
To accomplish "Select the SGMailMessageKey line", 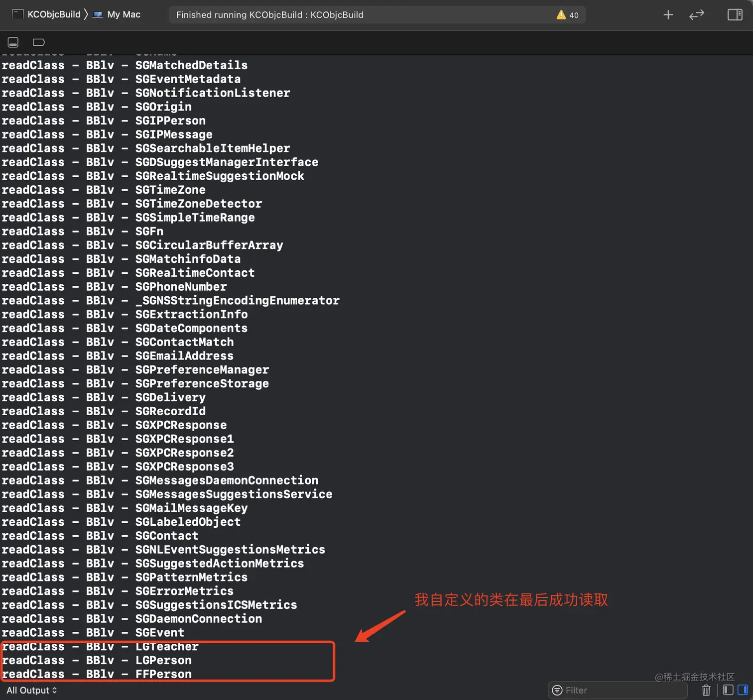I will click(x=125, y=508).
